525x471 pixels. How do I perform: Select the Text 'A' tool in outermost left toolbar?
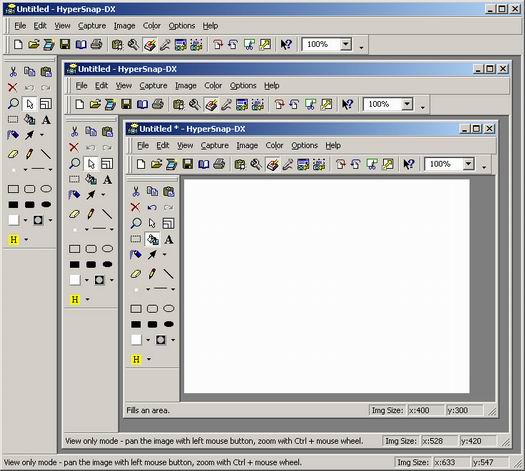(x=46, y=120)
